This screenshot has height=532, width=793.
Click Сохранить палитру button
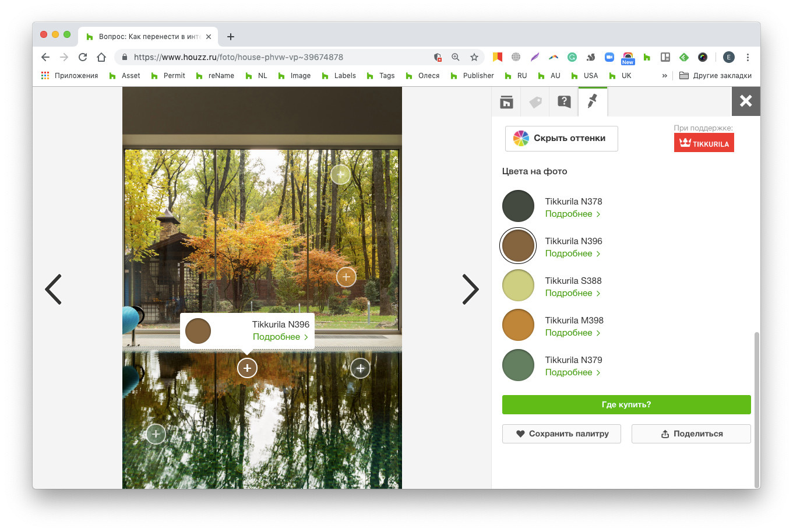[561, 434]
